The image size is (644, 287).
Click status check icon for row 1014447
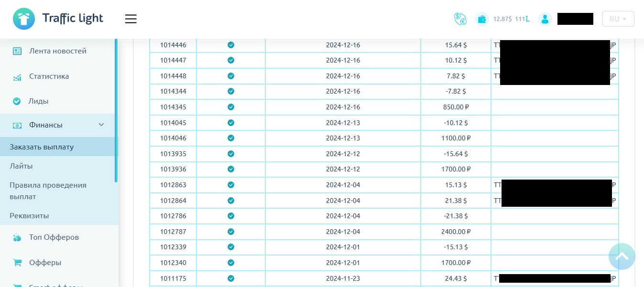coord(231,60)
